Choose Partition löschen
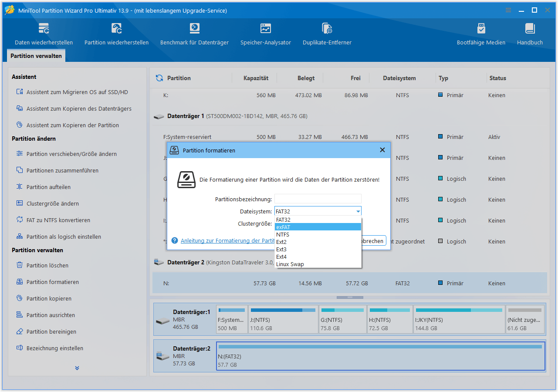The image size is (558, 392). click(x=42, y=265)
